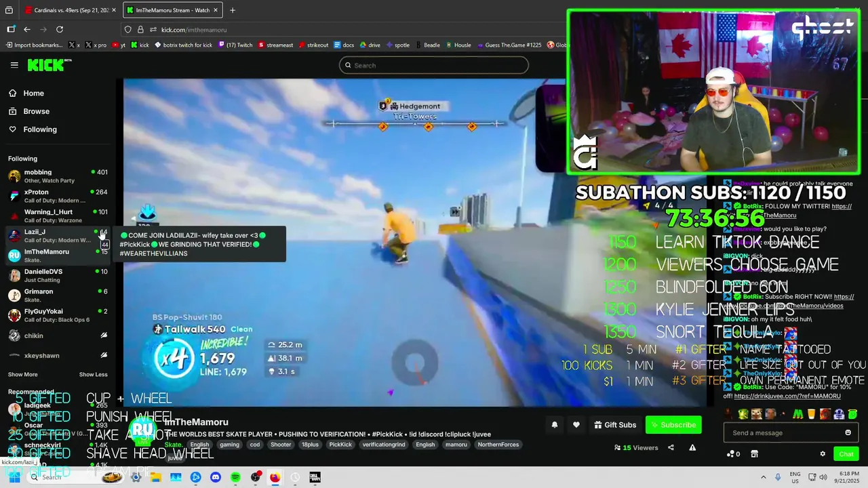Click the green Subscribe button
The width and height of the screenshot is (868, 488).
(673, 425)
